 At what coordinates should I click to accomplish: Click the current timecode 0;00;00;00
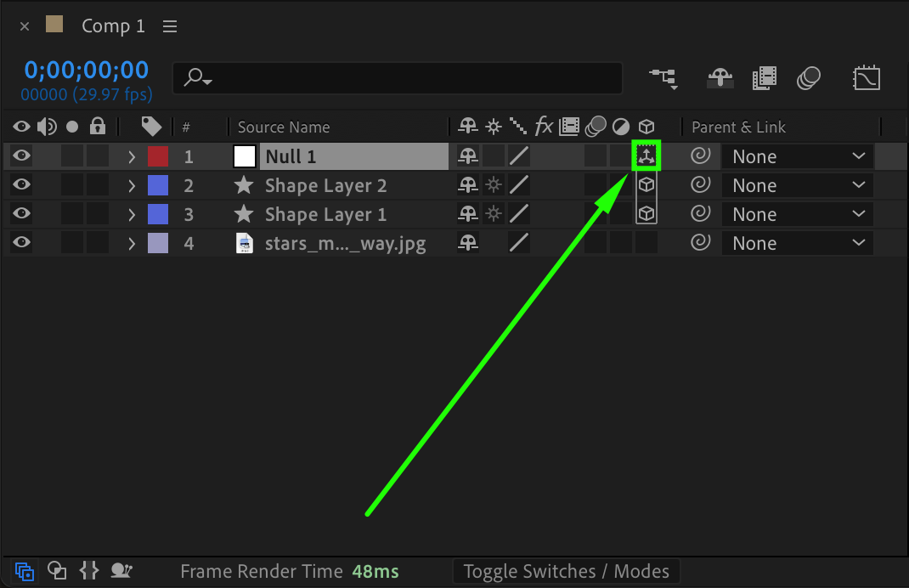(86, 70)
